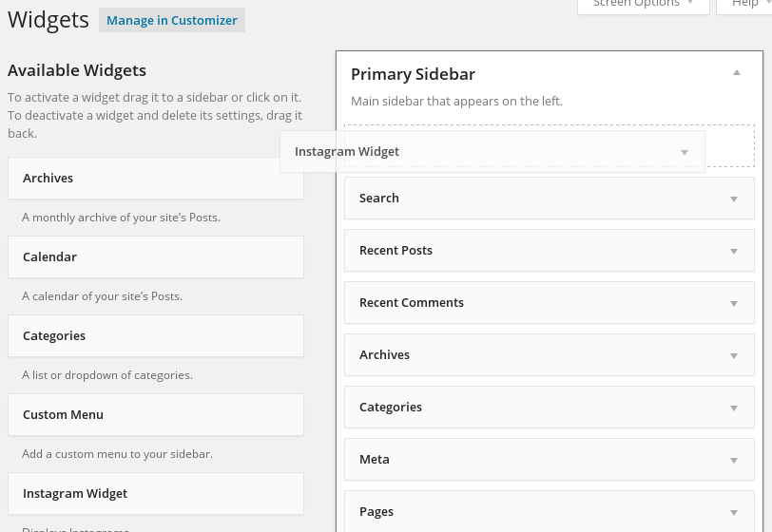This screenshot has height=532, width=772.
Task: Click Manage in Customizer link
Action: 172,20
